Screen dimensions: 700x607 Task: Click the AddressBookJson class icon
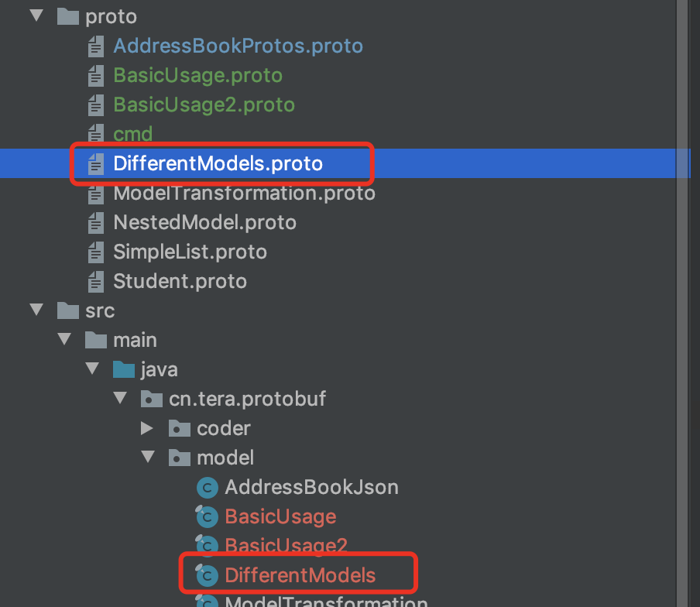[208, 488]
